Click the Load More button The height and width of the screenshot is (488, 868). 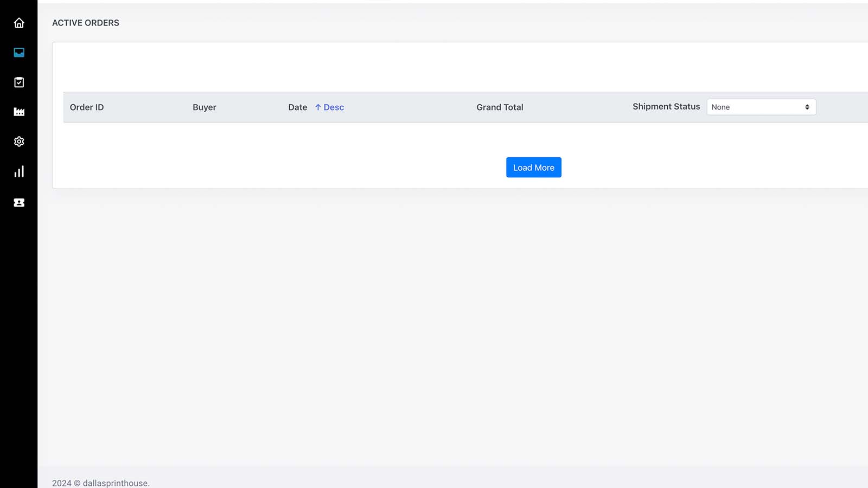(534, 168)
